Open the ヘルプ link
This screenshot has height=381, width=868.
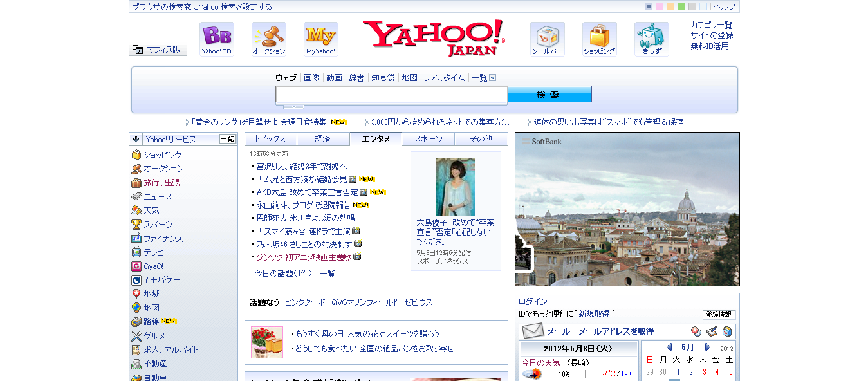point(725,6)
